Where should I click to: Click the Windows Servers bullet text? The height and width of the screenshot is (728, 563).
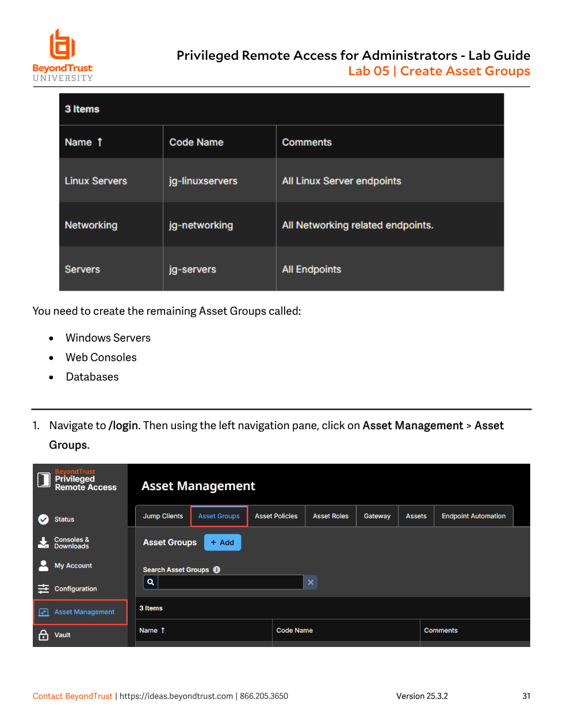[108, 338]
